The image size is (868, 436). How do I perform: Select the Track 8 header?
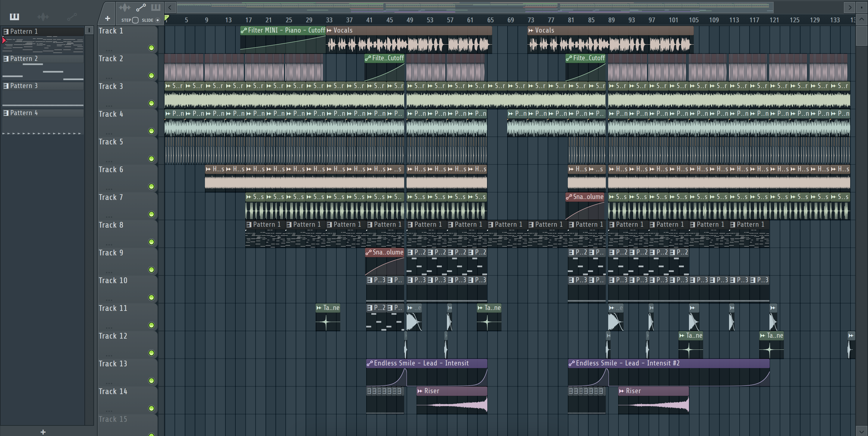[x=128, y=234]
